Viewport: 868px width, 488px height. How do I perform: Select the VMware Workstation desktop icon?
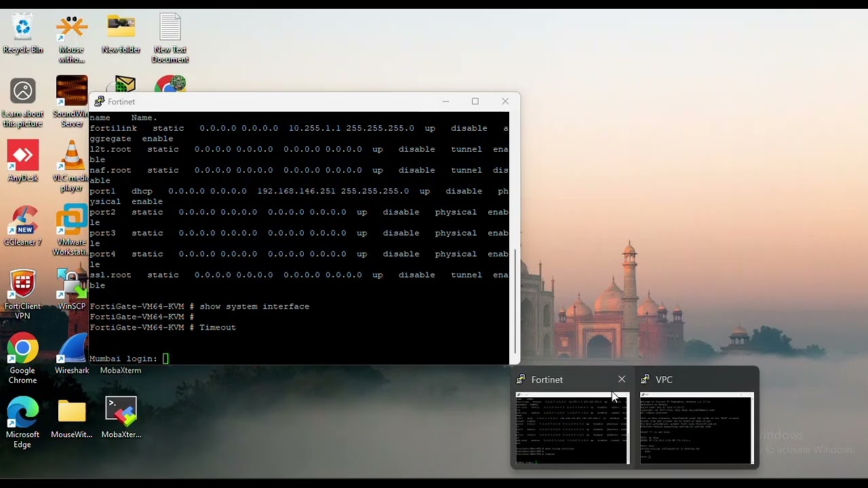72,230
